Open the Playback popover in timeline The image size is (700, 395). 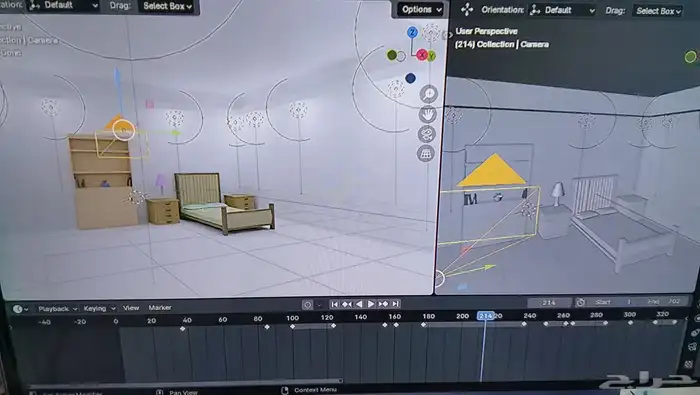[57, 309]
